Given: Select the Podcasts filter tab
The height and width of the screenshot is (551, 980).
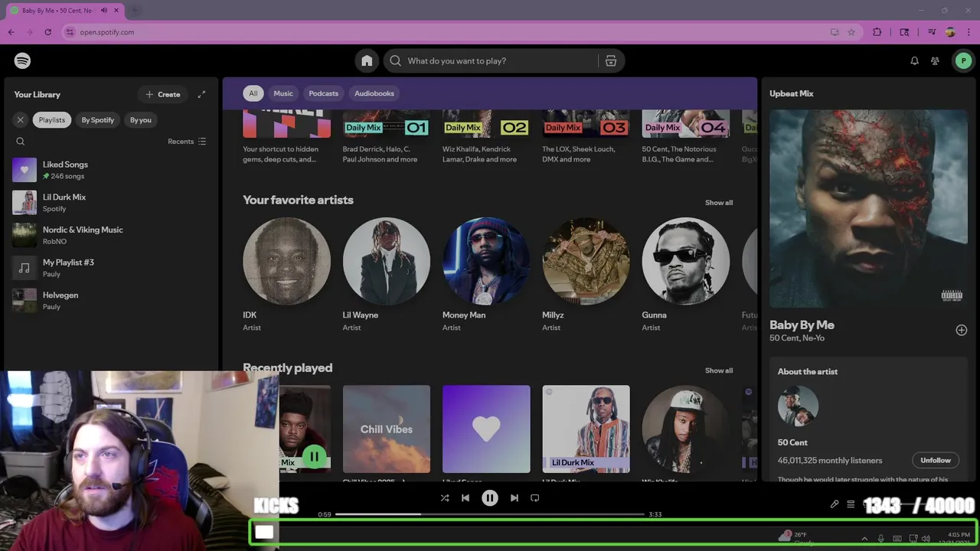Looking at the screenshot, I should click(x=323, y=93).
